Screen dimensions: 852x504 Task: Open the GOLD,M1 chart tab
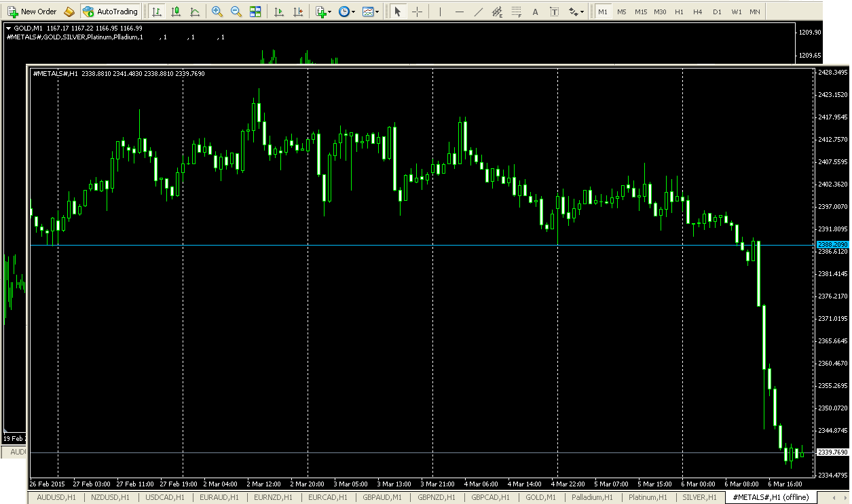541,497
